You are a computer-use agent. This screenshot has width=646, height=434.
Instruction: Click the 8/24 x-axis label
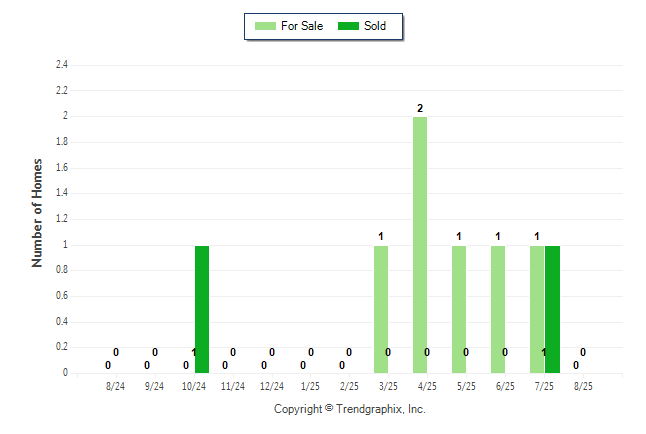115,386
